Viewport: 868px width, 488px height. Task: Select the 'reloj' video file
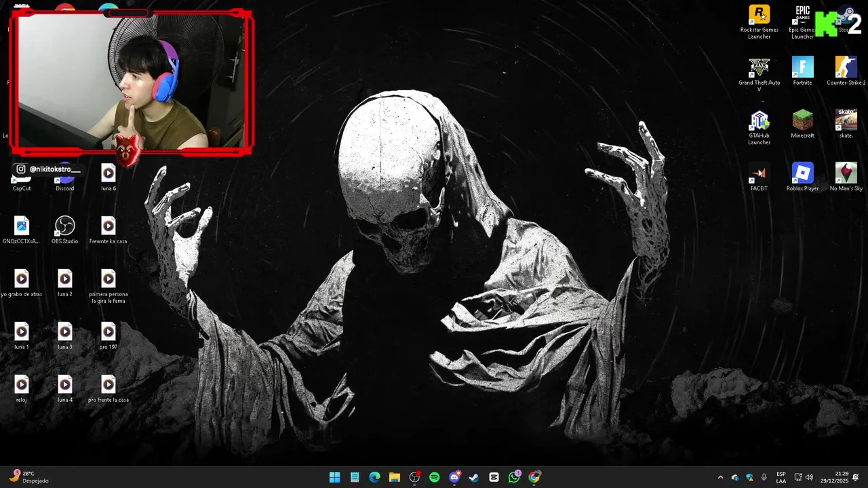click(21, 388)
